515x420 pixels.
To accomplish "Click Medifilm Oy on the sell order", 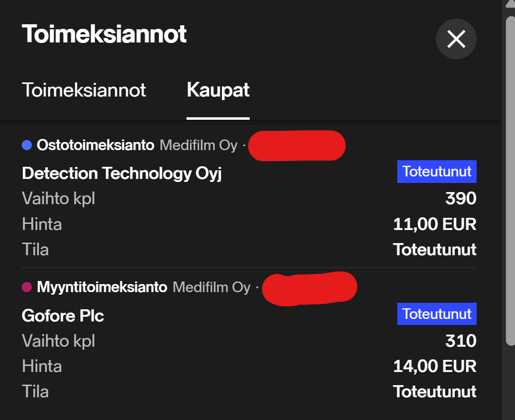I will [212, 288].
